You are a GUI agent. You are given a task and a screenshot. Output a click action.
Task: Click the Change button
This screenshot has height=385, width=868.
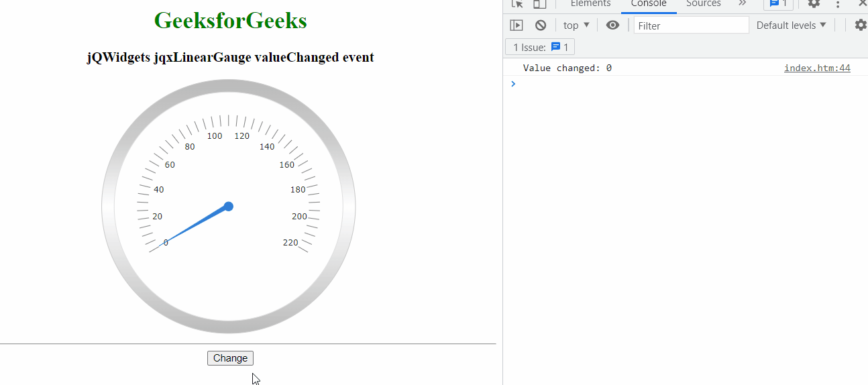230,358
